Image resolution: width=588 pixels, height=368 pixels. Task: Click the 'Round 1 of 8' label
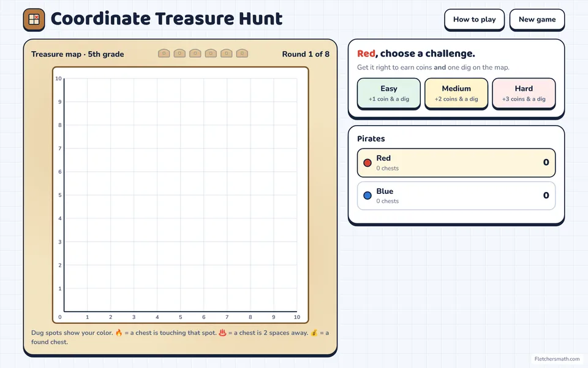click(x=306, y=54)
